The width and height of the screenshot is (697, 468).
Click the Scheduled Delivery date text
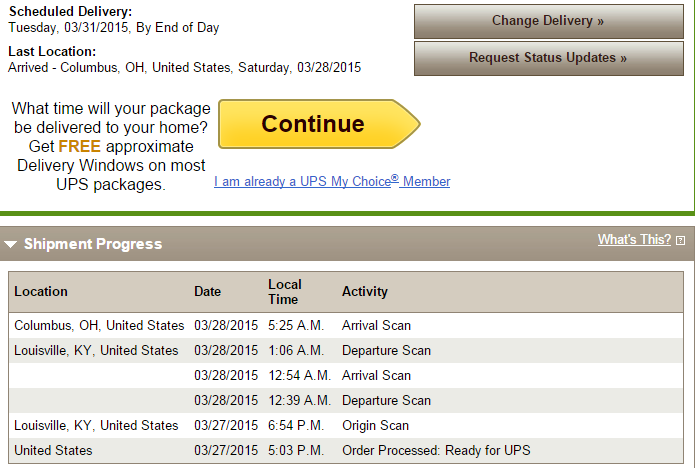click(114, 28)
